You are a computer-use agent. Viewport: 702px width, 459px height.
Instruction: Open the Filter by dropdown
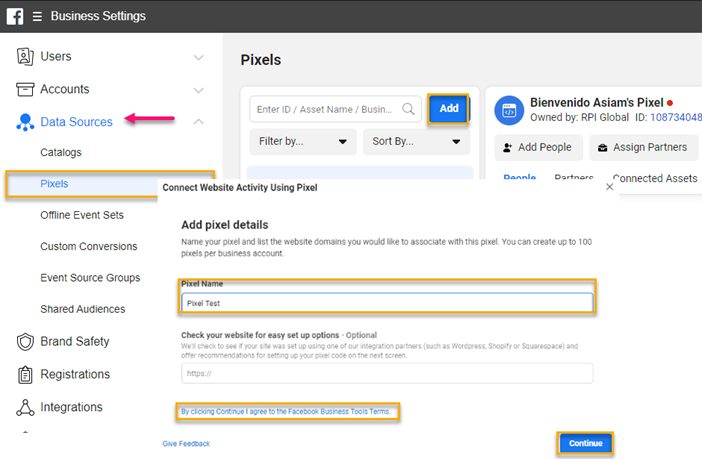tap(303, 141)
